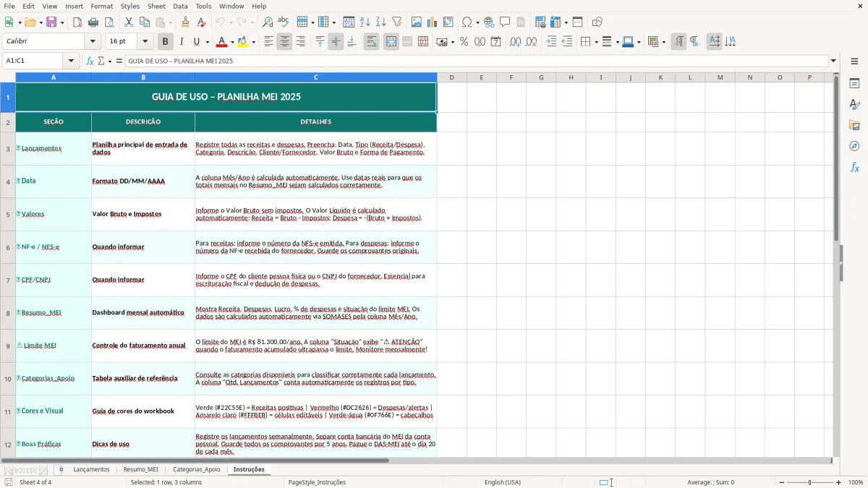This screenshot has width=868, height=488.
Task: Open font color dropdown arrow
Action: coord(231,42)
